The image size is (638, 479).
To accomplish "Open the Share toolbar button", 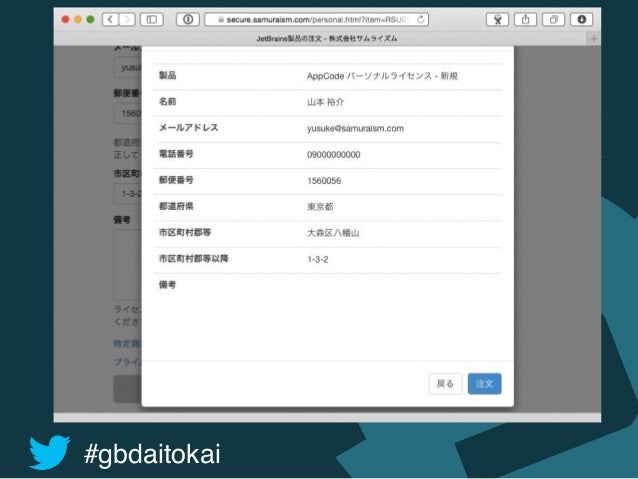I will (x=525, y=19).
